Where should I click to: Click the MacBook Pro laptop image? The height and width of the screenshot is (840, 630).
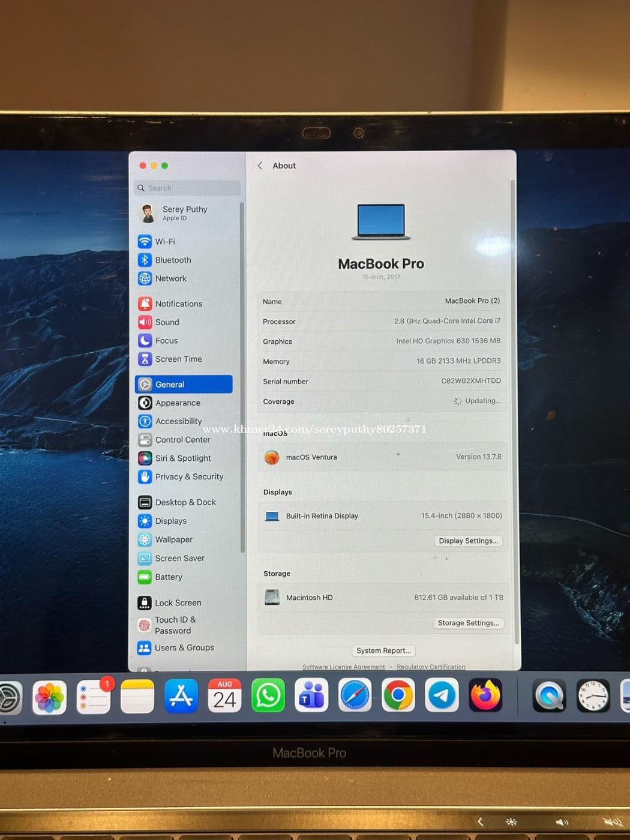pyautogui.click(x=381, y=222)
